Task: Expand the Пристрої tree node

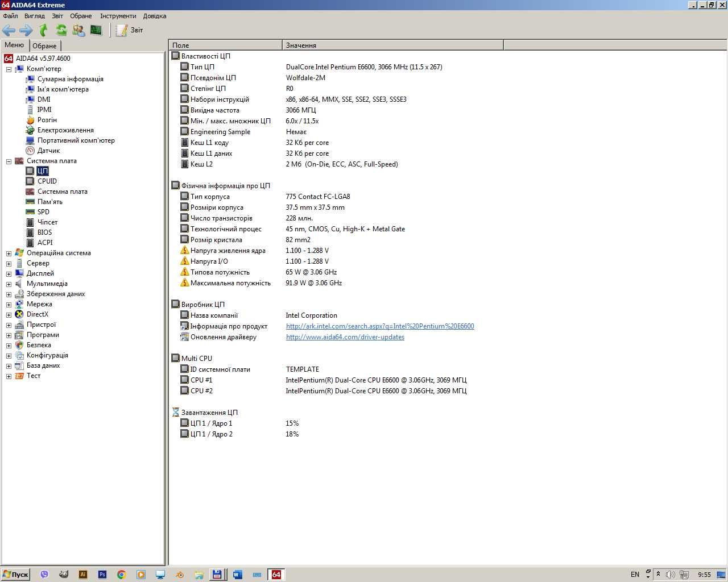Action: click(9, 325)
